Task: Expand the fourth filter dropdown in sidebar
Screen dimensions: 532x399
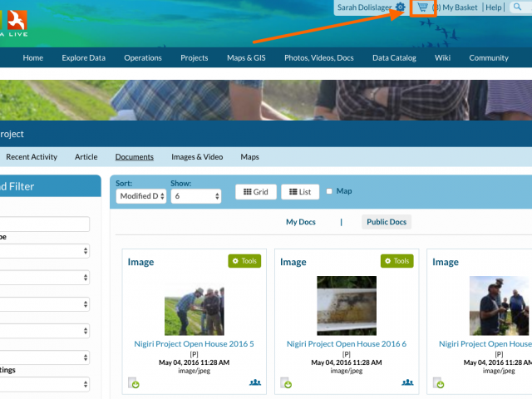Action: [x=44, y=331]
